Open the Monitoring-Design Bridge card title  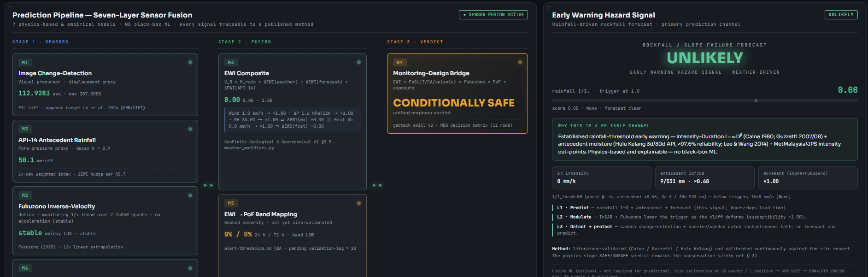point(431,73)
